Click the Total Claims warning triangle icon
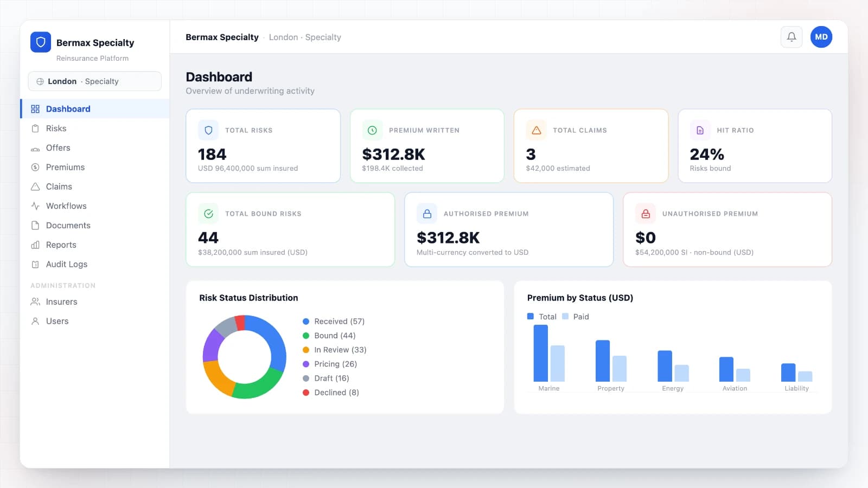 tap(537, 130)
